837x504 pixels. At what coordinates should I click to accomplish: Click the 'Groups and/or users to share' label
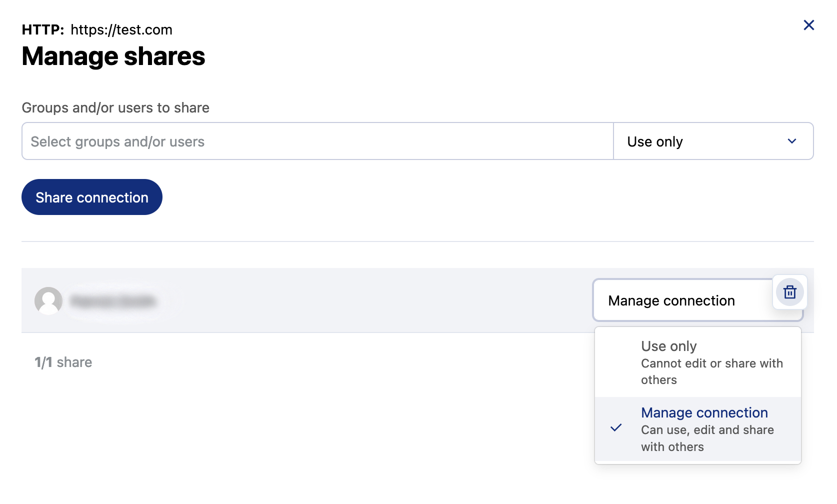click(115, 108)
